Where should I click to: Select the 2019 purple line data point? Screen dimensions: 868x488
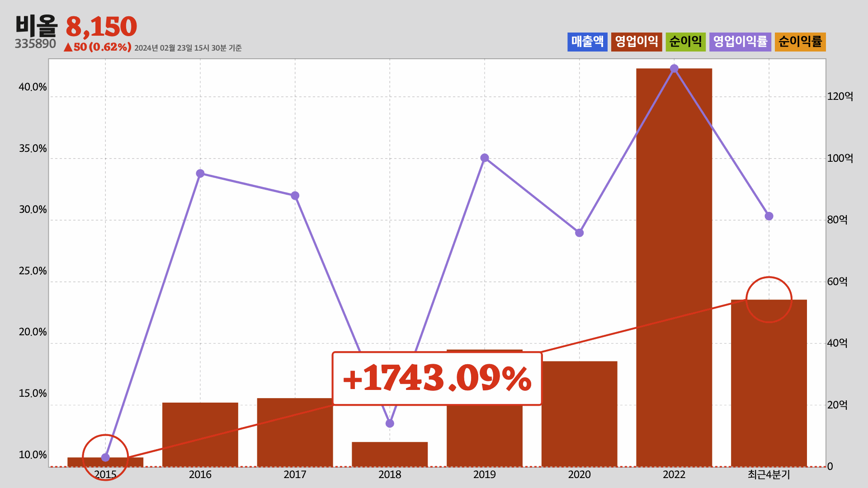[485, 158]
